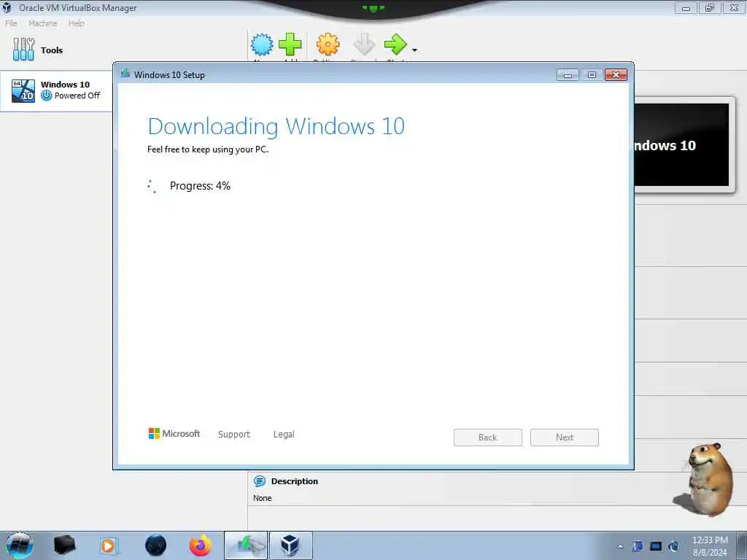The height and width of the screenshot is (560, 747).
Task: Click the network monitor tray icon
Action: pyautogui.click(x=656, y=546)
